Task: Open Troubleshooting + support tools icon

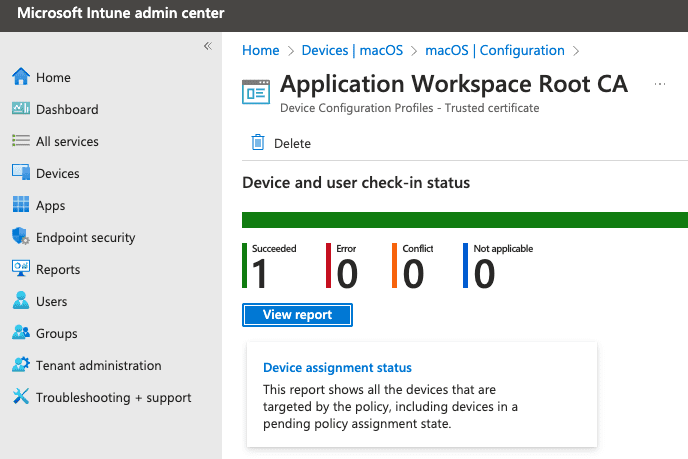Action: (20, 397)
